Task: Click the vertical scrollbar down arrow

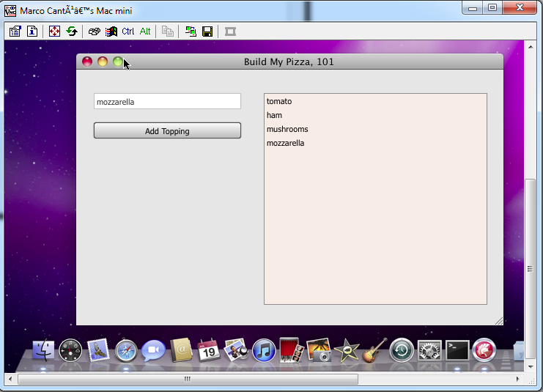Action: pyautogui.click(x=531, y=366)
